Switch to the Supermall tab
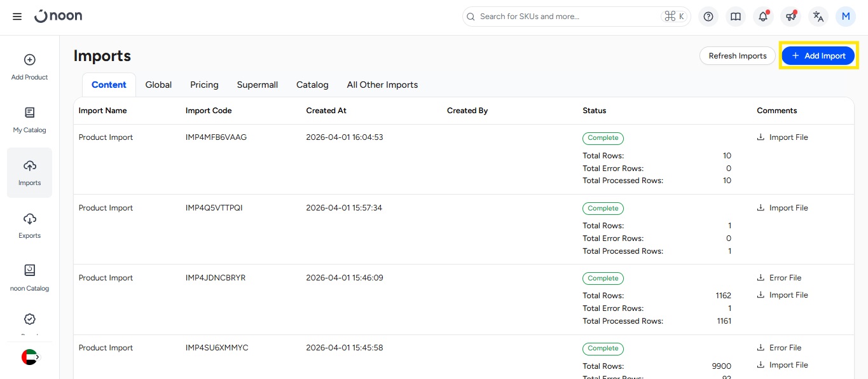This screenshot has width=868, height=379. [257, 85]
